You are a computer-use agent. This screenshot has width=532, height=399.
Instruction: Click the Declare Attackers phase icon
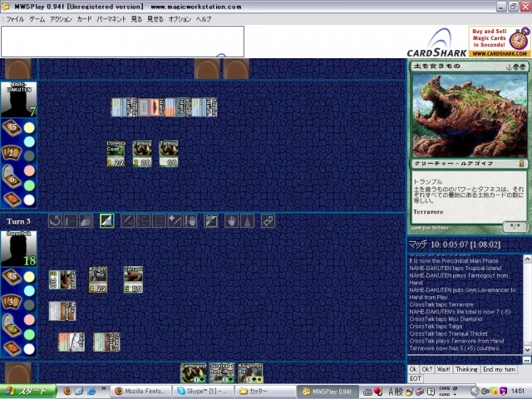coord(143,221)
